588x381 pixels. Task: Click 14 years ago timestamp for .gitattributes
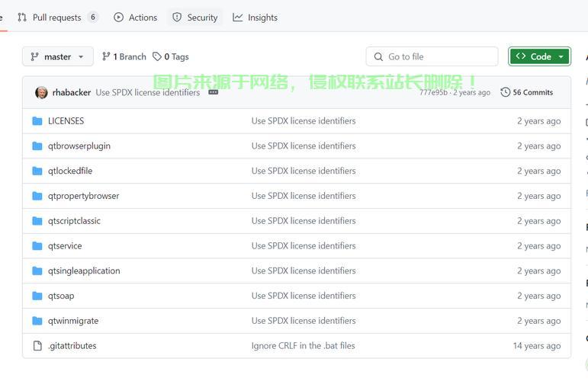pyautogui.click(x=537, y=346)
